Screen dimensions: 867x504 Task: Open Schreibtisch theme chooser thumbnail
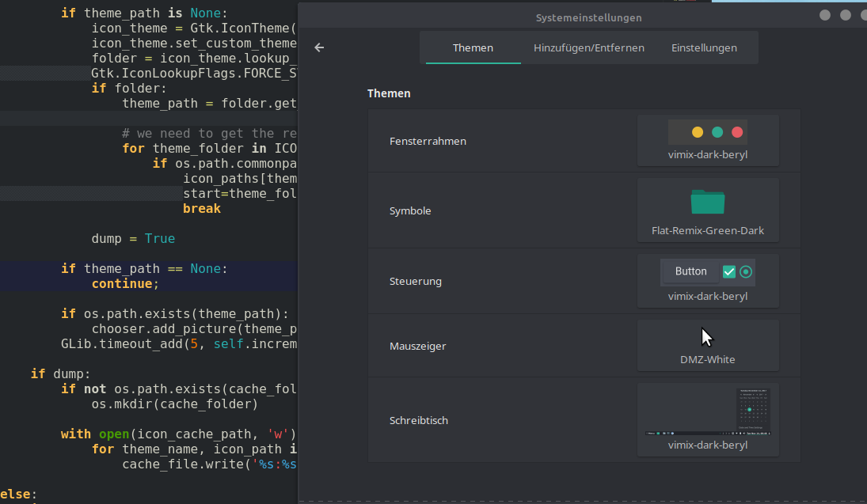(x=708, y=420)
